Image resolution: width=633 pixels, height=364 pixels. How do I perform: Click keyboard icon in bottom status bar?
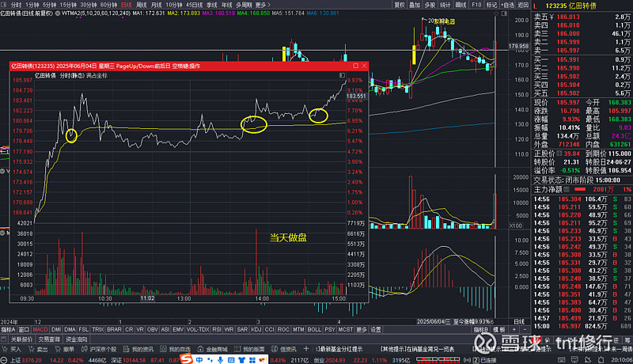[562, 359]
